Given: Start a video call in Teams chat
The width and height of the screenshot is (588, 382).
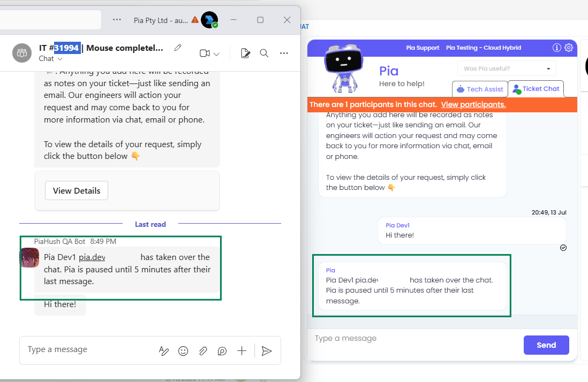Looking at the screenshot, I should [x=205, y=53].
